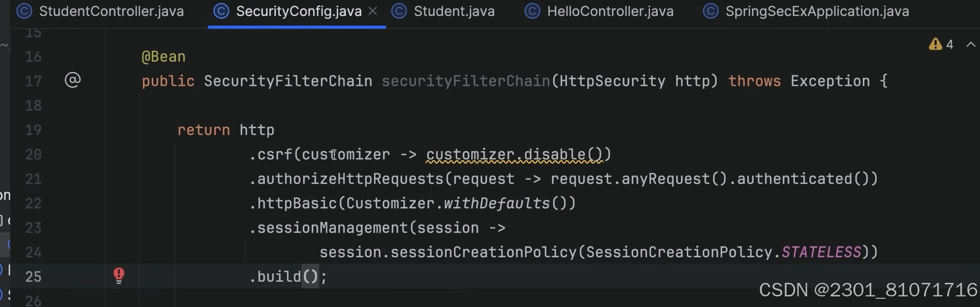Image resolution: width=980 pixels, height=307 pixels.
Task: Click the class icon on SpringSecExApplication.java tab
Action: coord(710,11)
